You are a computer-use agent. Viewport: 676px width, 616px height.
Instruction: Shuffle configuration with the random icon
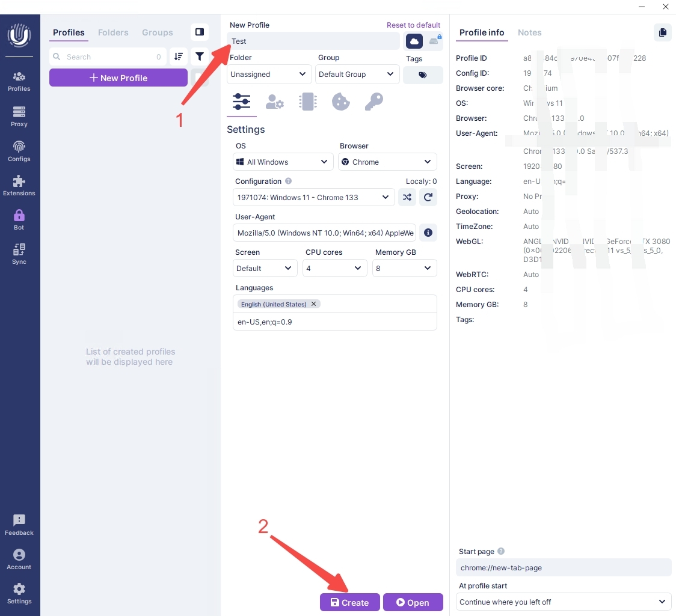[x=407, y=197]
